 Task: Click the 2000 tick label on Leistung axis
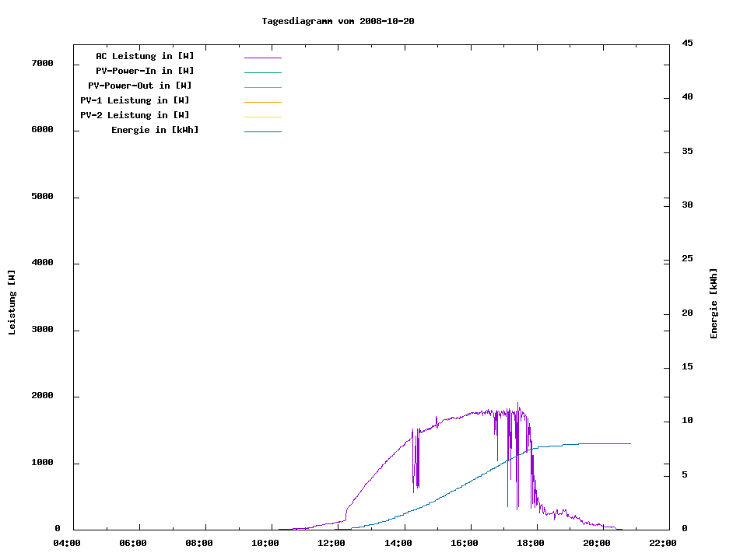(42, 396)
